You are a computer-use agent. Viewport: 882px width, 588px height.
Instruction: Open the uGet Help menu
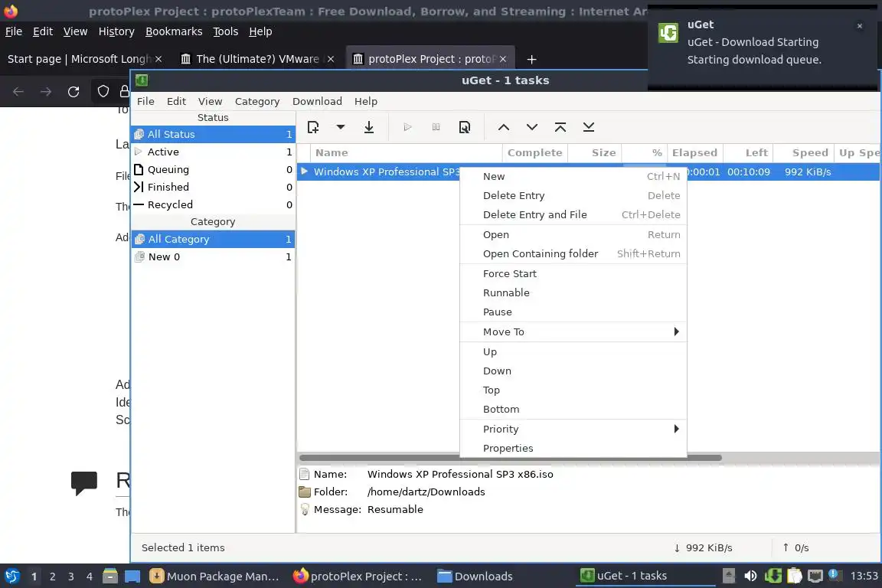pos(366,101)
